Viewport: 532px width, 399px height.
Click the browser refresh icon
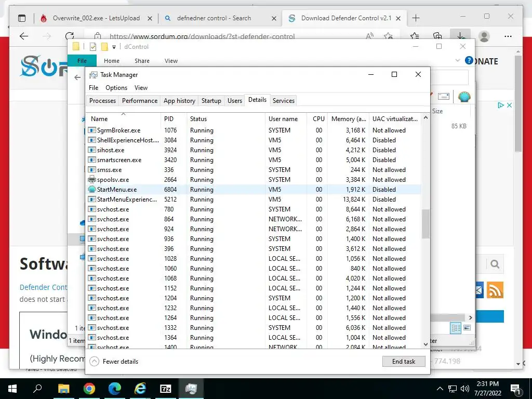pyautogui.click(x=70, y=36)
